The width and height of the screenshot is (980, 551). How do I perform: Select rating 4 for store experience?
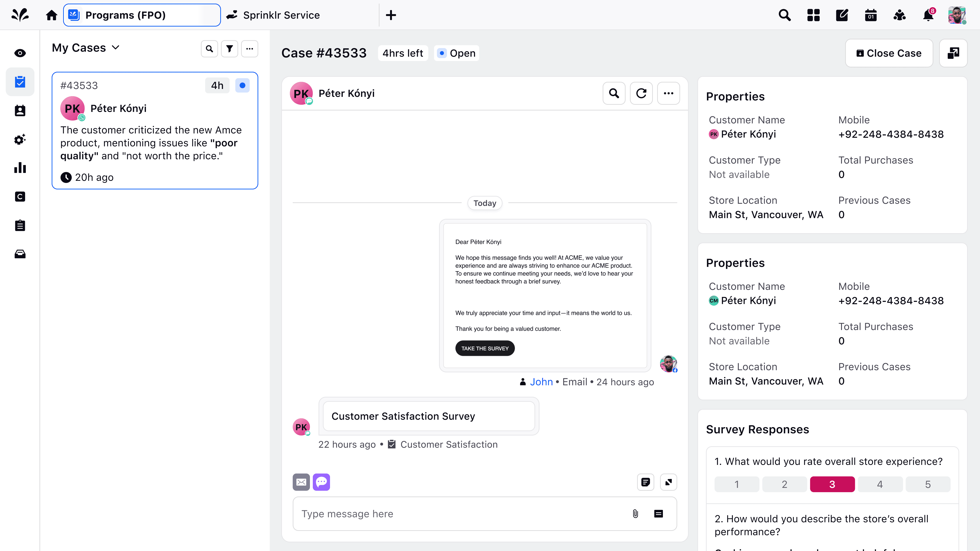click(880, 485)
